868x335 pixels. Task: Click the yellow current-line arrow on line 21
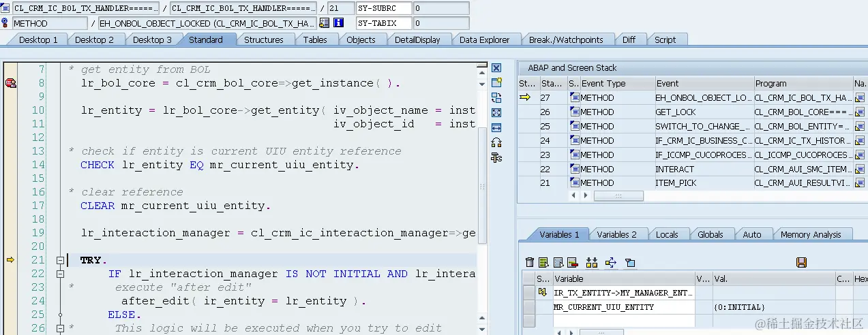[10, 259]
